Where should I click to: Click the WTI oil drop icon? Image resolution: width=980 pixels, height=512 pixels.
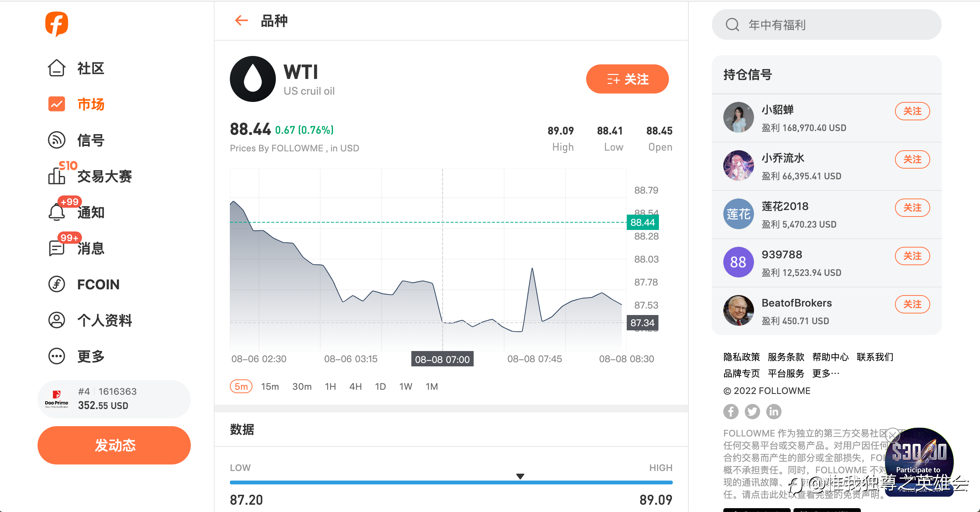click(253, 79)
